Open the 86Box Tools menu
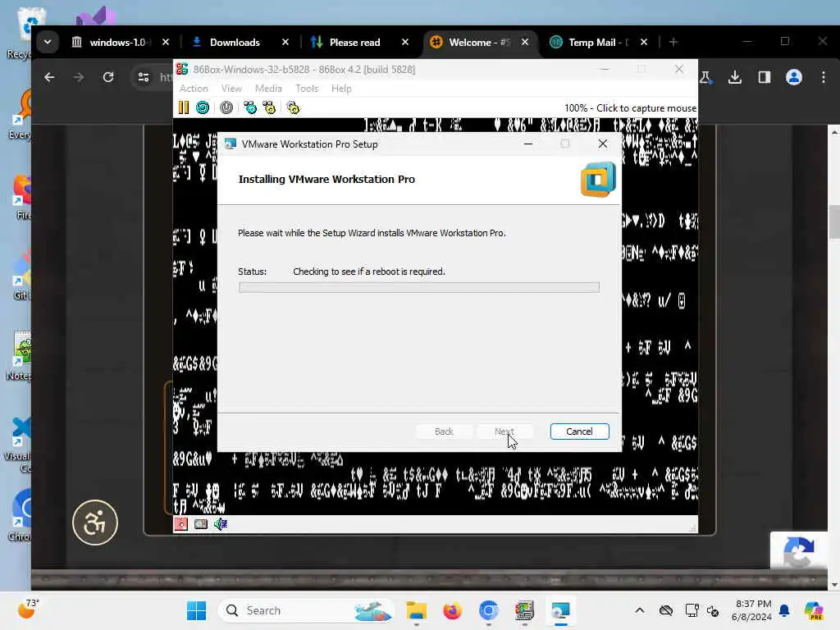Image resolution: width=840 pixels, height=630 pixels. click(307, 89)
